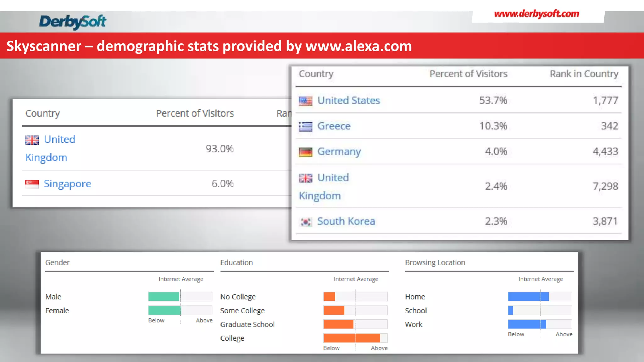
Task: Open the South Korea country link
Action: coord(346,221)
